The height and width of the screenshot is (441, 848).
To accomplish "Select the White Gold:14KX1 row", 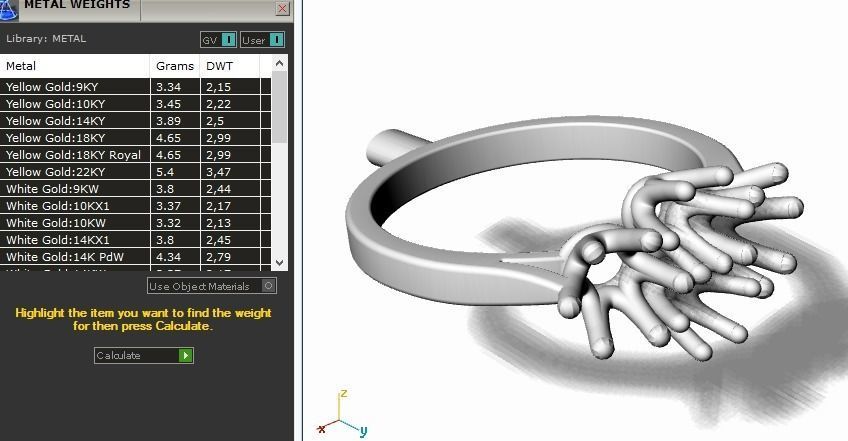I will [x=135, y=240].
